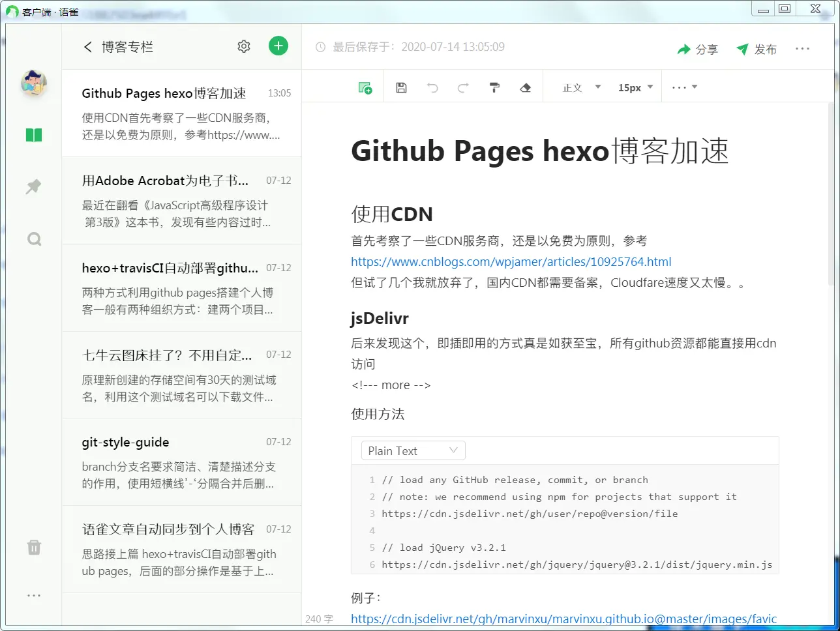Click the 博客专栏 panel title
This screenshot has height=631, width=840.
pyautogui.click(x=127, y=47)
